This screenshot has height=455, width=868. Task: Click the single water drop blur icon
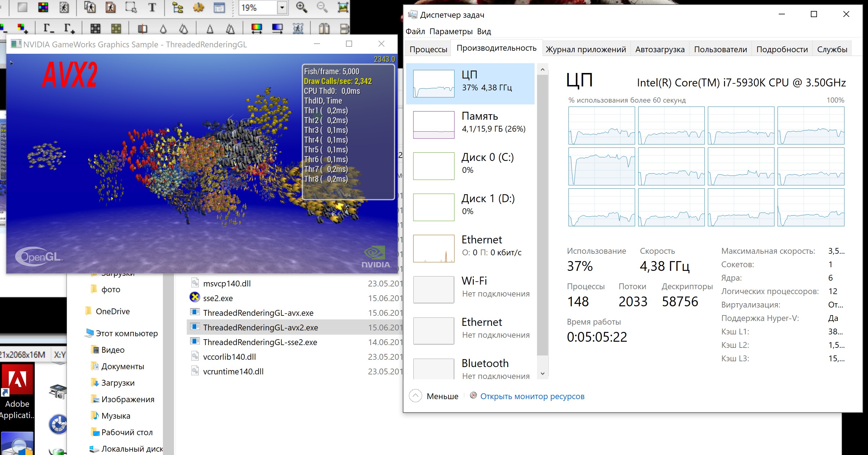[163, 29]
